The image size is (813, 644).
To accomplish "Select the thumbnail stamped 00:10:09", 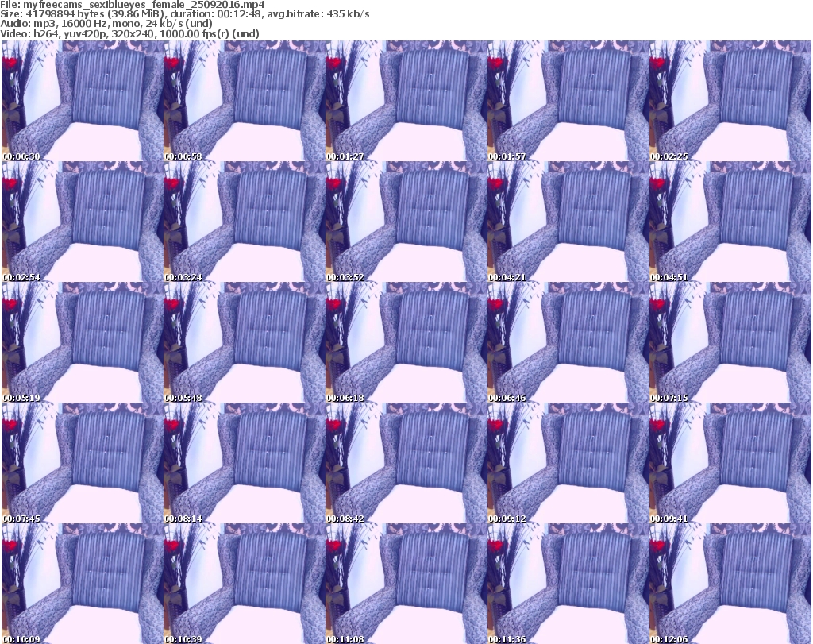I will (82, 584).
